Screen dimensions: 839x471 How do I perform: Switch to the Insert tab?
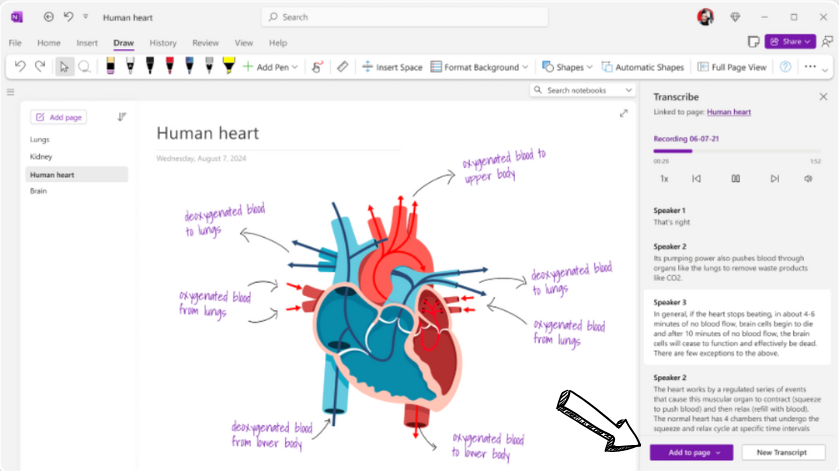(x=87, y=43)
